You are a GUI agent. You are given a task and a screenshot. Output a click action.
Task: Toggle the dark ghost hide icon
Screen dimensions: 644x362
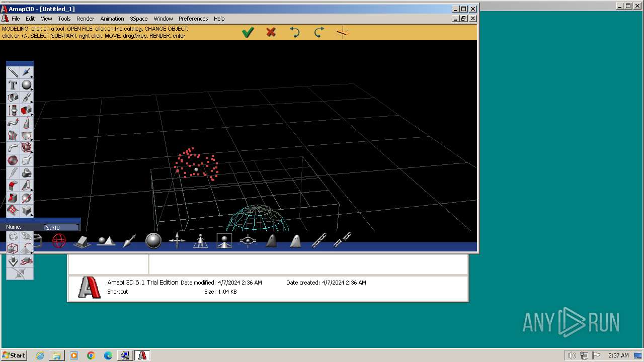(x=272, y=241)
